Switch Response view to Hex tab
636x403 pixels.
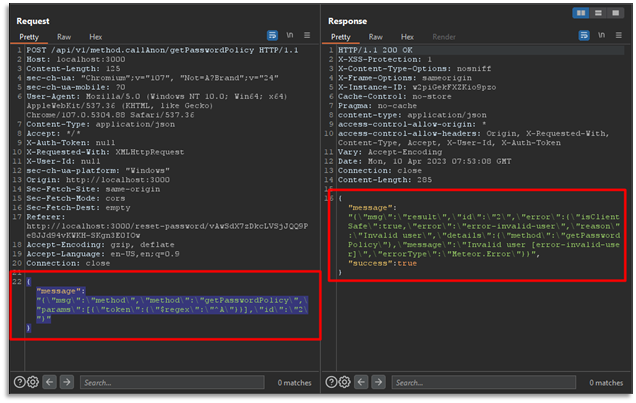pyautogui.click(x=406, y=34)
